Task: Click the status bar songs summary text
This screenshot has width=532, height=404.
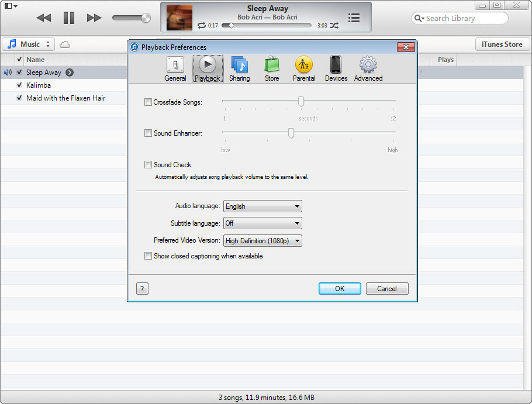Action: 267,397
